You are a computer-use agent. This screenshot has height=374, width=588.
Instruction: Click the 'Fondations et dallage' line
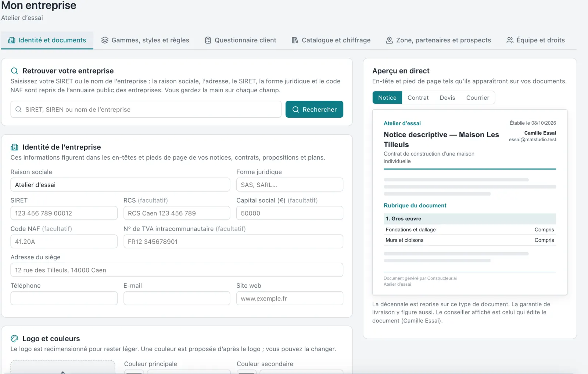pos(470,229)
